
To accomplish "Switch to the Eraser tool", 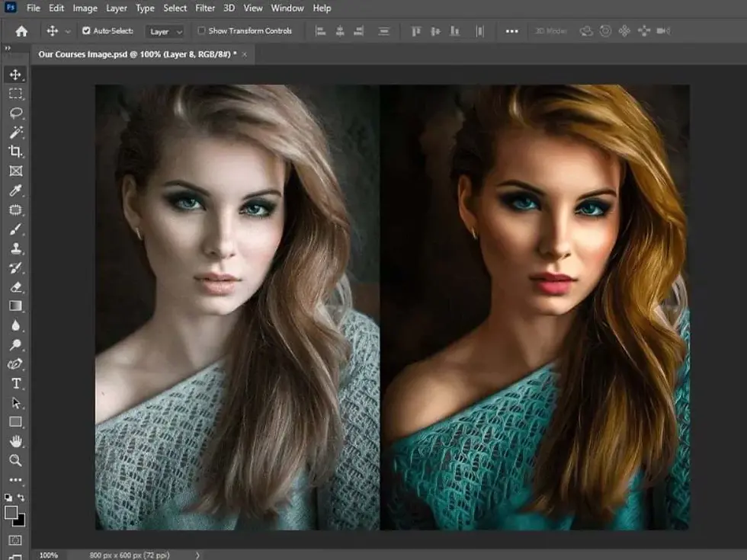I will click(15, 287).
